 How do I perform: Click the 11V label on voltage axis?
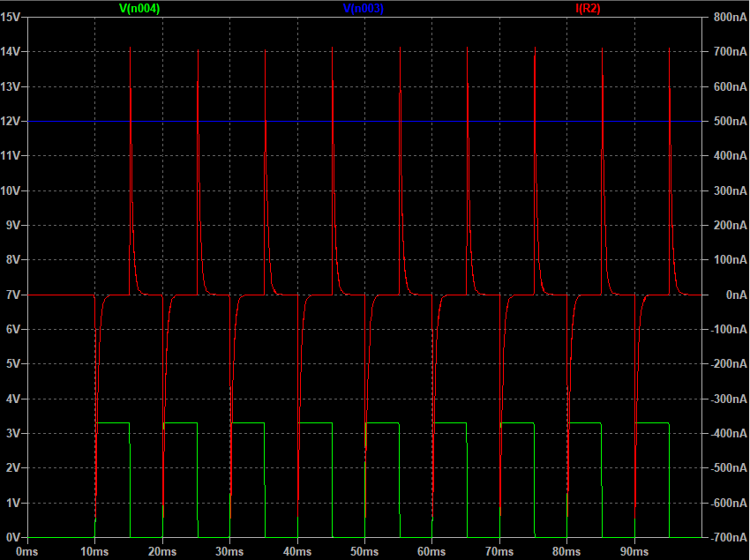(12, 156)
